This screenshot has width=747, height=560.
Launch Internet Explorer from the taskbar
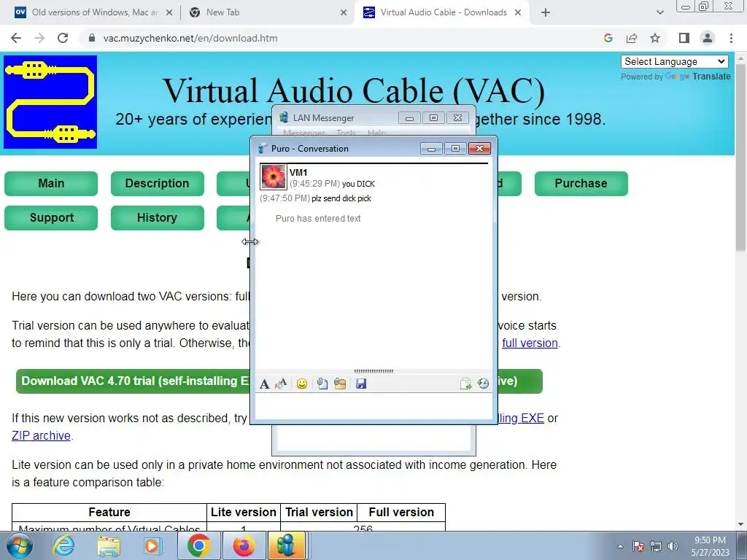click(64, 545)
